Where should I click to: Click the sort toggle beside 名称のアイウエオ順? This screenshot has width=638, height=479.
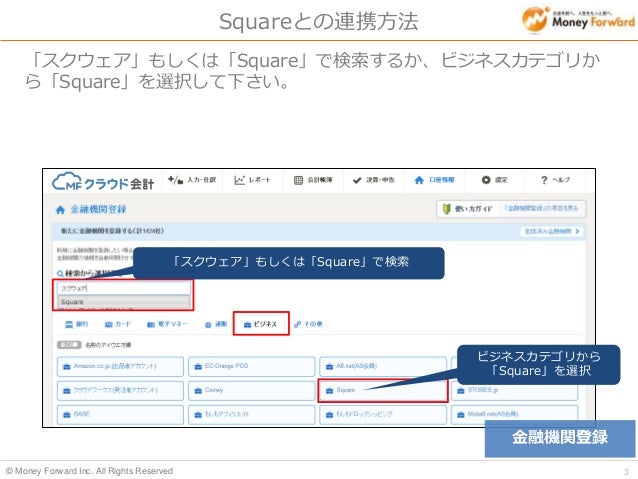click(x=69, y=345)
